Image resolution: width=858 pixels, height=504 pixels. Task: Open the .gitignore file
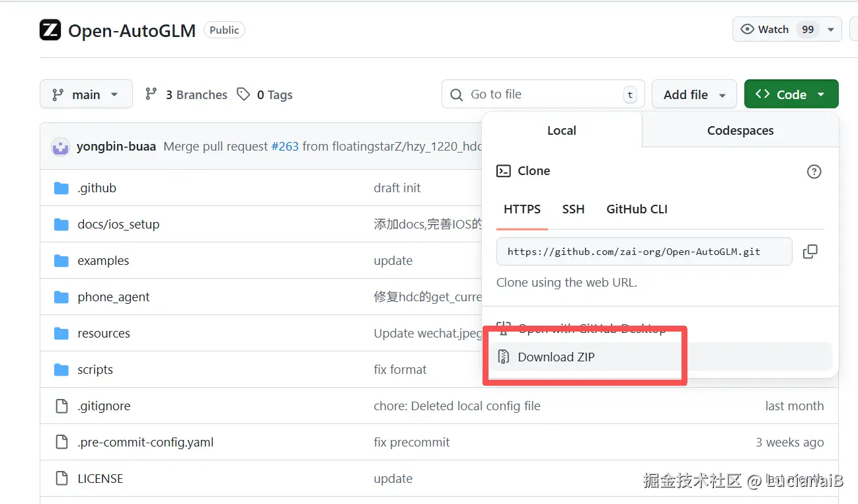click(x=104, y=406)
